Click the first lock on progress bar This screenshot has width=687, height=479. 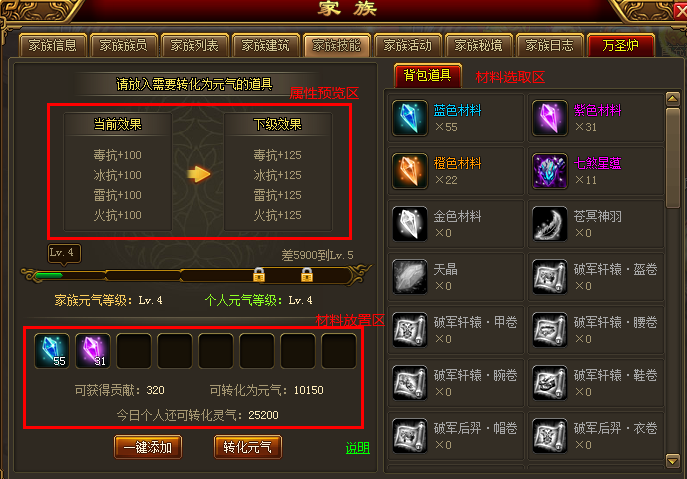pos(259,275)
